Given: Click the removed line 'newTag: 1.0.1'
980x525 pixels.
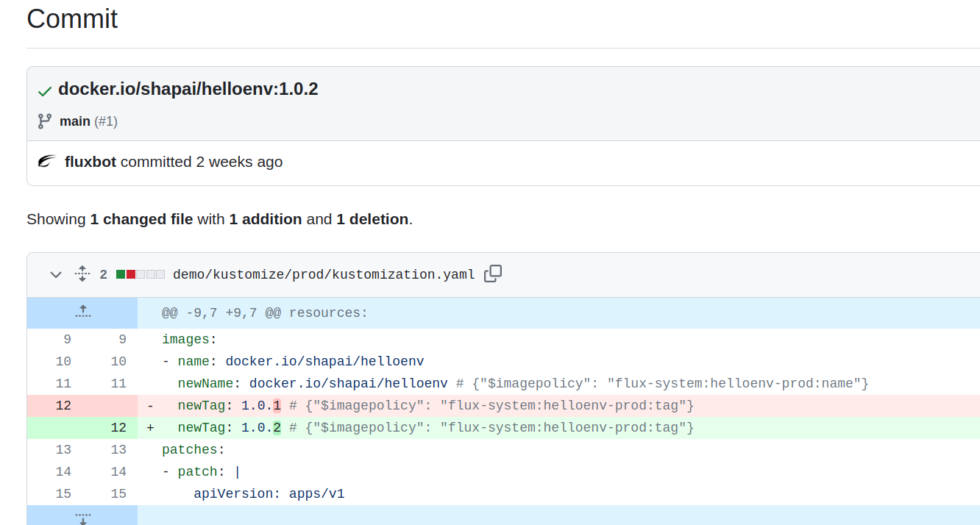Looking at the screenshot, I should coord(558,405).
